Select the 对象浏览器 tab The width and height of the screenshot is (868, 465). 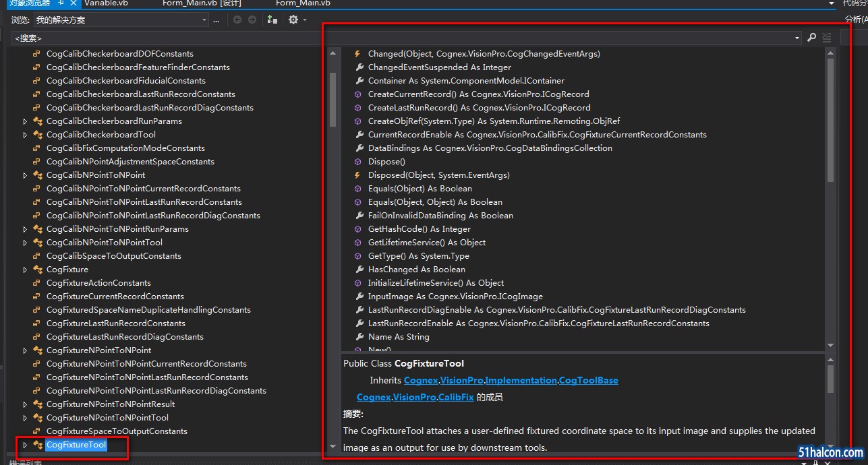pos(29,3)
